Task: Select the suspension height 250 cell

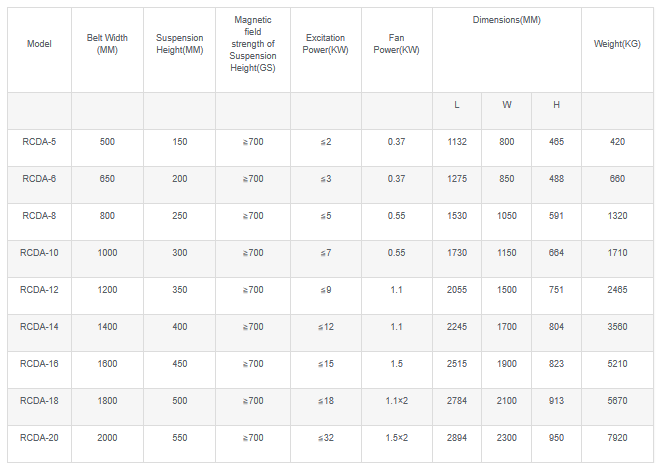Action: click(179, 216)
